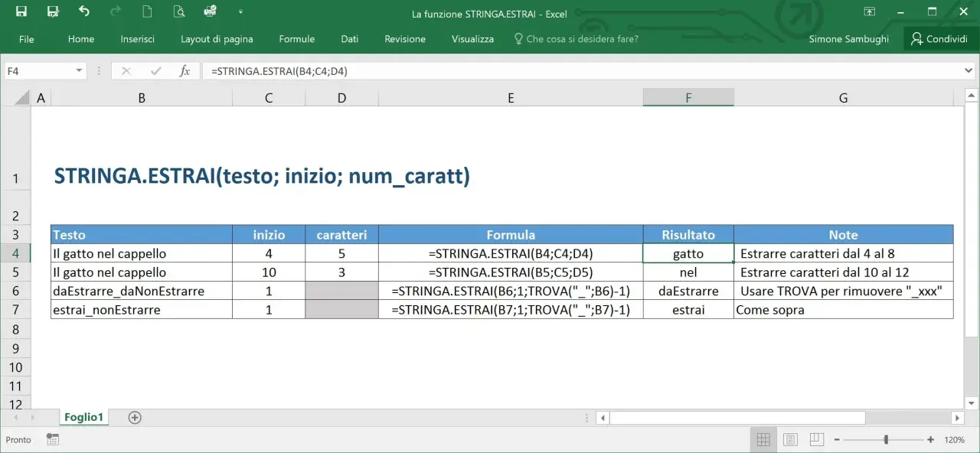Click the next sheet navigation arrow
This screenshot has height=453, width=980.
[33, 417]
